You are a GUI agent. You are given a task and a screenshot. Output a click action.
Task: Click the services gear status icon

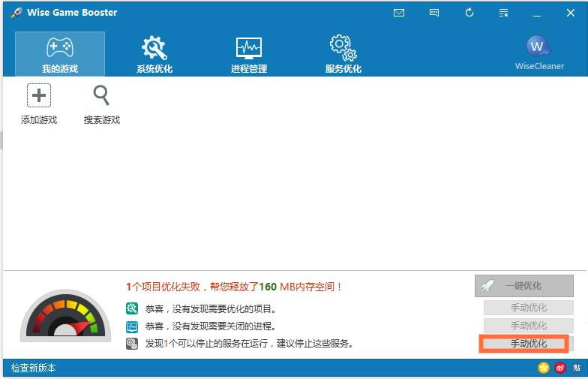pos(132,344)
